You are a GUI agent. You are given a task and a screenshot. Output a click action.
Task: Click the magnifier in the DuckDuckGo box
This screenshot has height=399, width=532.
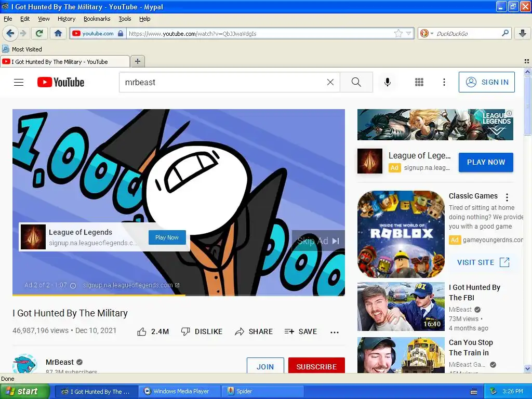pos(505,33)
